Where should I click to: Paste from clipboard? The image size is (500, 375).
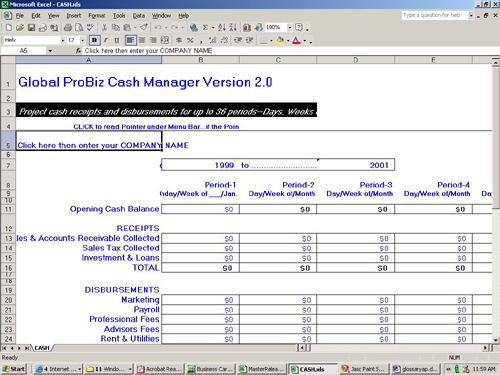(127, 28)
